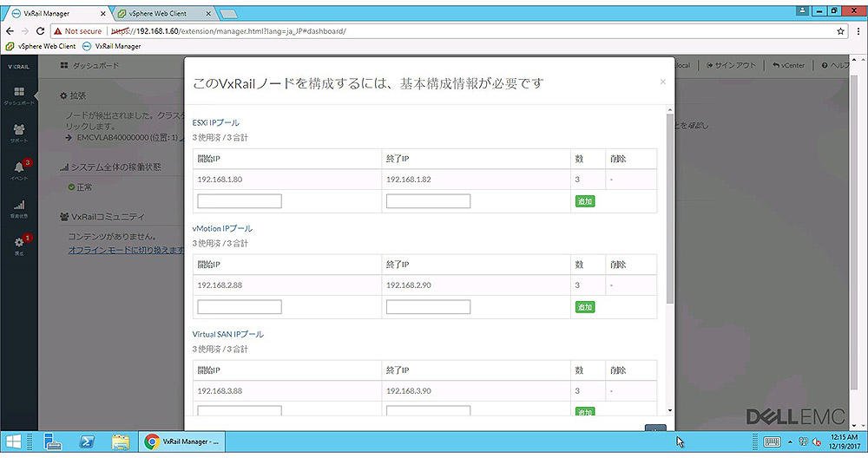Open vSphere Web Client bookmark

pyautogui.click(x=41, y=47)
